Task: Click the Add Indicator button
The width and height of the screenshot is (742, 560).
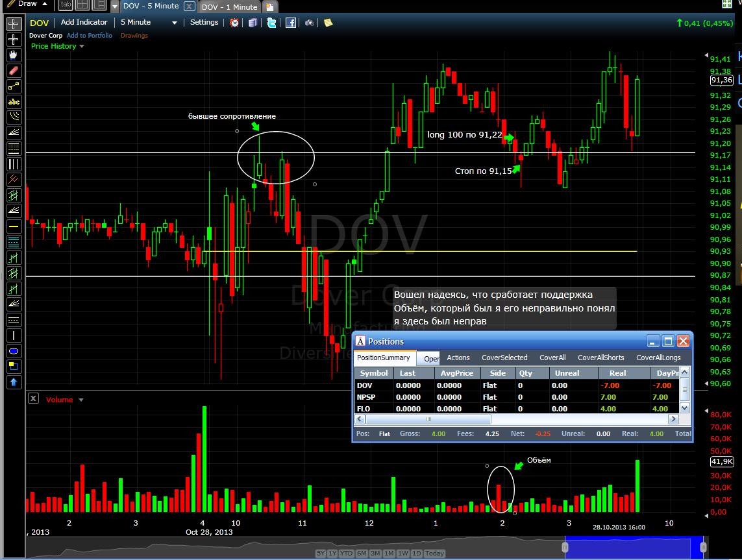Action: [x=84, y=22]
